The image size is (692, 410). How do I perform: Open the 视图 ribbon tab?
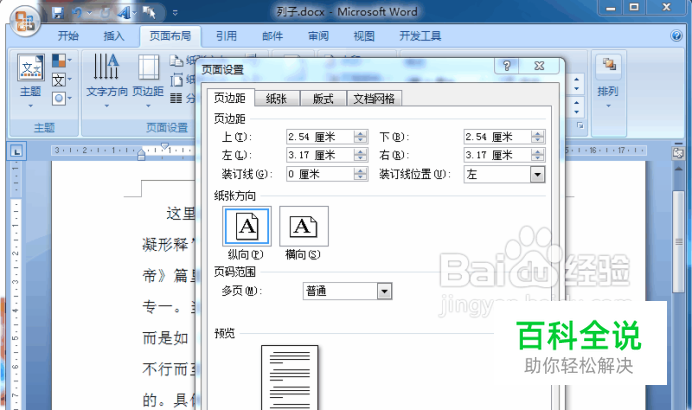click(364, 36)
